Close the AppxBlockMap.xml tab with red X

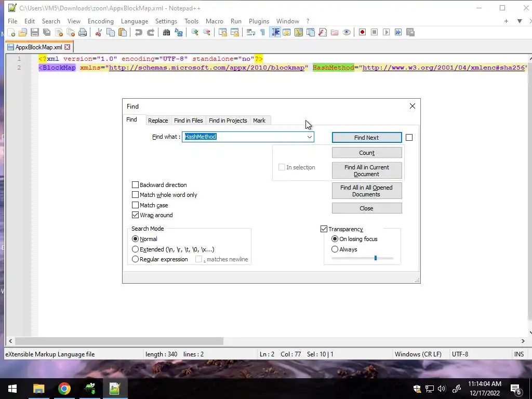[67, 47]
